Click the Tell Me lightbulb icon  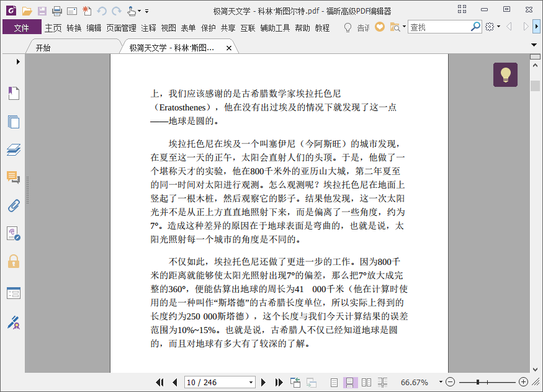[x=348, y=27]
